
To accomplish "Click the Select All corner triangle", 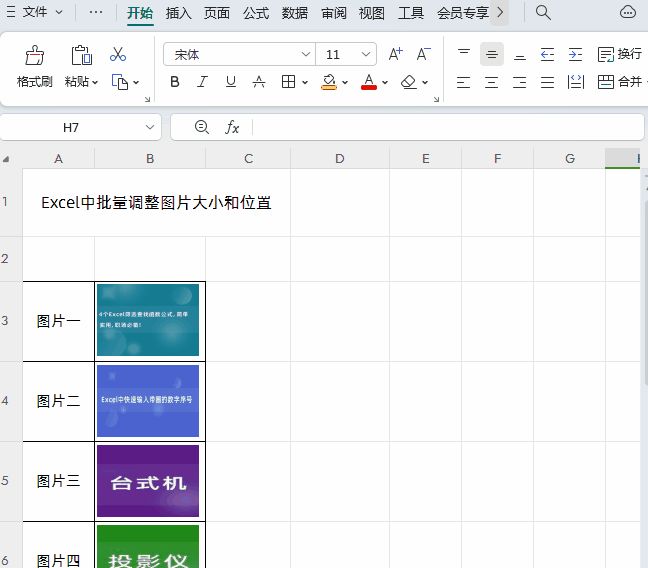I will pos(6,159).
